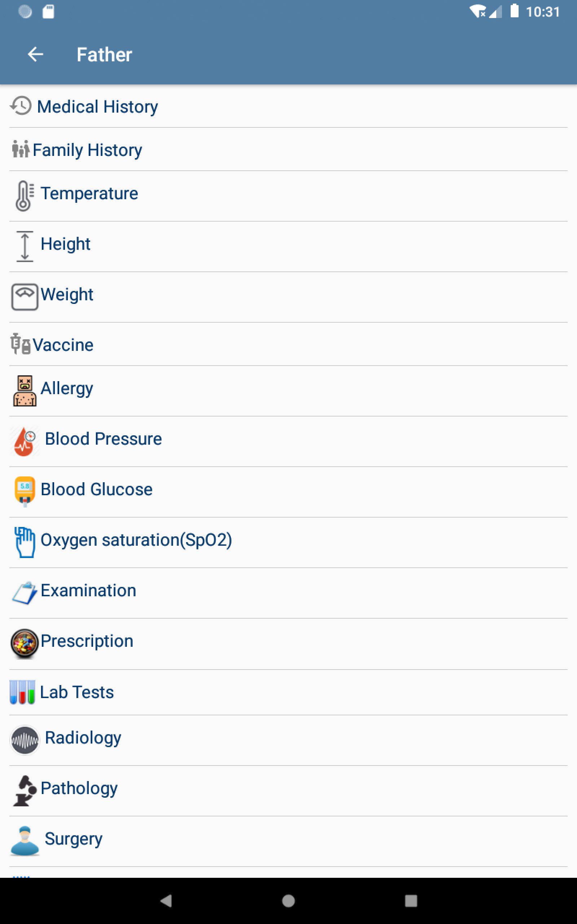The height and width of the screenshot is (924, 577).
Task: Tap the back arrow in header
Action: (x=35, y=54)
